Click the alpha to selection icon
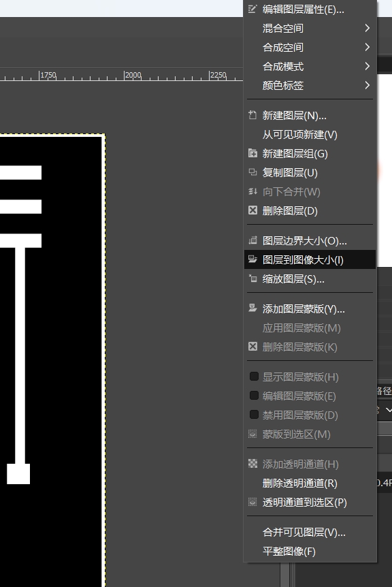Screen dimensions: 392x587 coord(253,502)
